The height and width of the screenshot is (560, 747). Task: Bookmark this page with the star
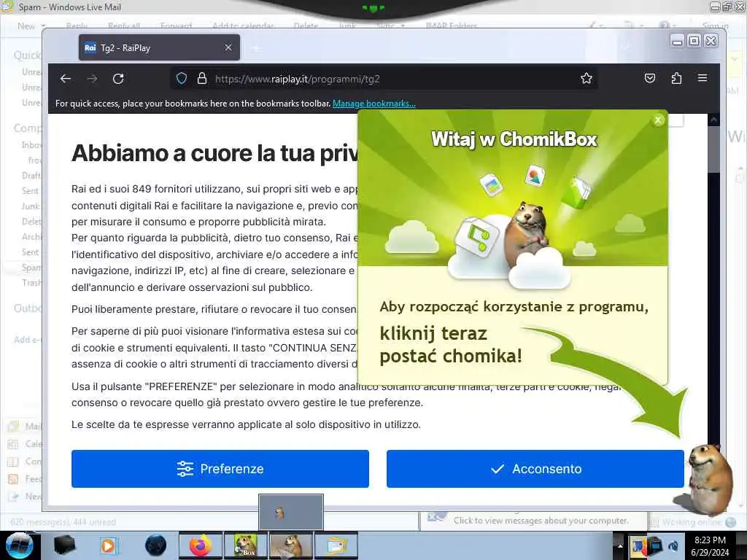coord(587,79)
